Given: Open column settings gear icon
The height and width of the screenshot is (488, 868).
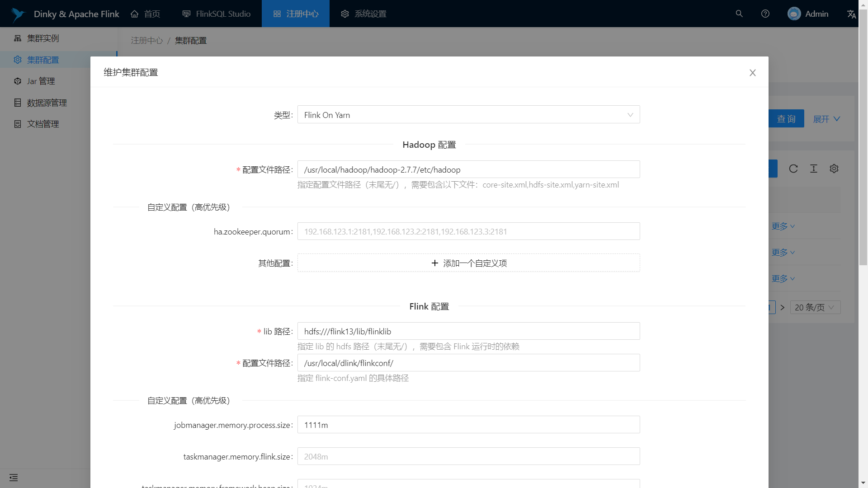Looking at the screenshot, I should [834, 169].
